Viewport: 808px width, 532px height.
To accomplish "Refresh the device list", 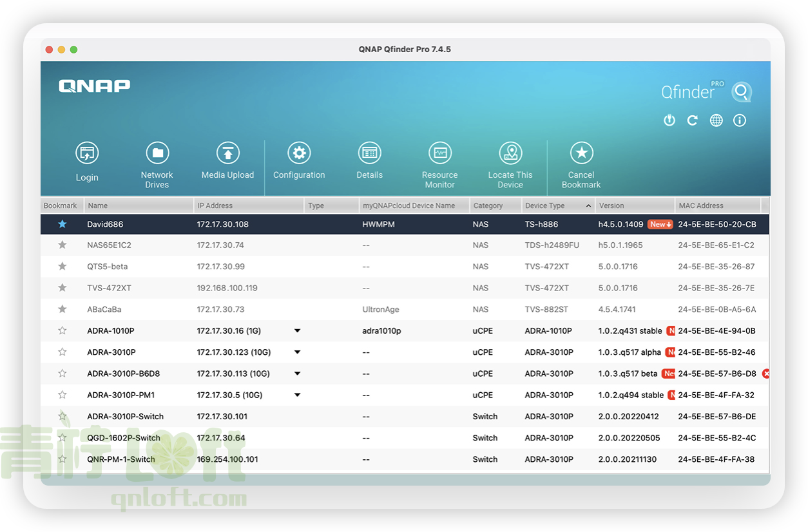I will click(x=693, y=120).
